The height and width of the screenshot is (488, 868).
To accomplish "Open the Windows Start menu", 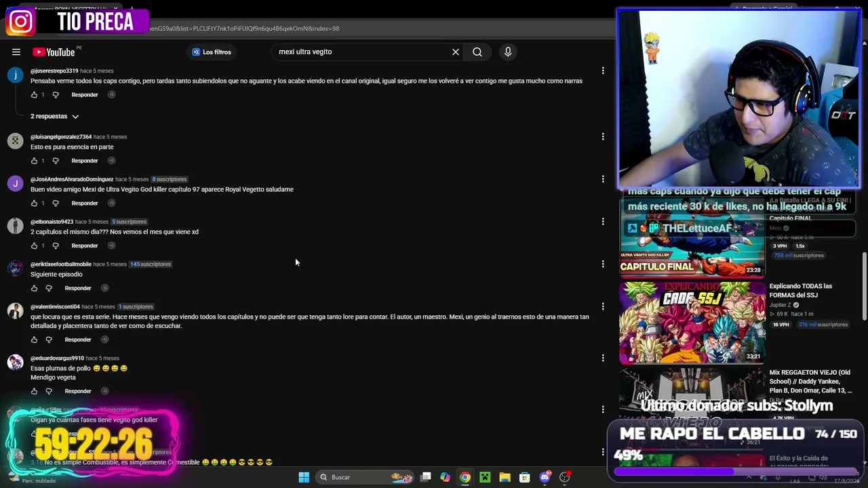I will coord(304,477).
